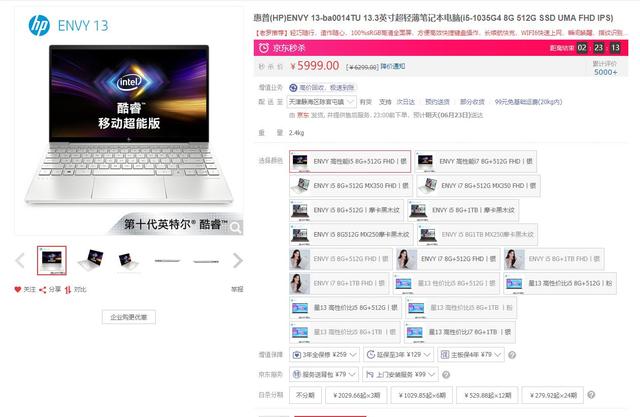Image resolution: width=640 pixels, height=417 pixels.
Task: Choose model-photo ENVY i7 8G+1TB FHD 银
Action: pos(339,283)
